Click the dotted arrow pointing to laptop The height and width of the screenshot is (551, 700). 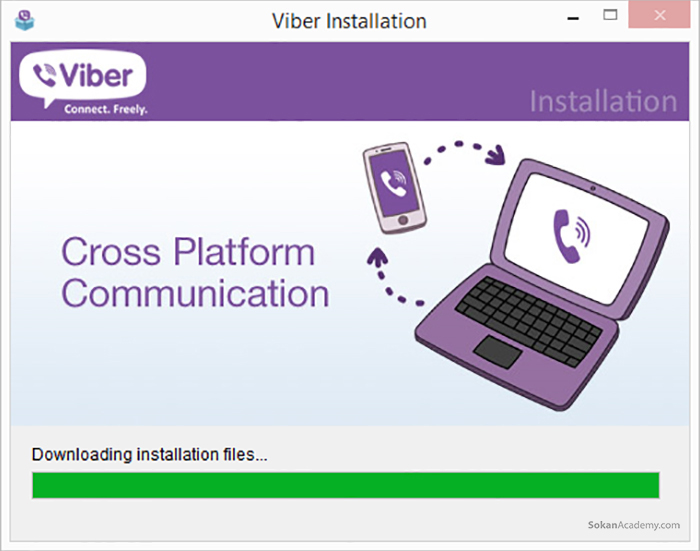(x=464, y=153)
